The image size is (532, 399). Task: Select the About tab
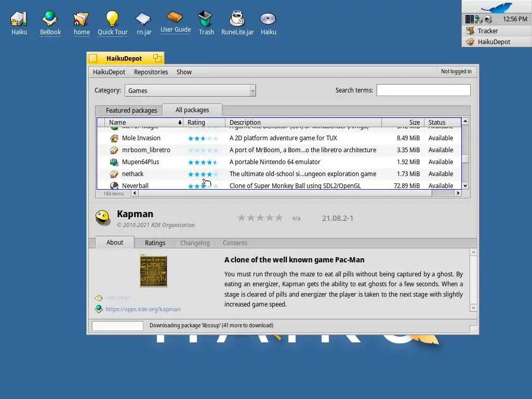click(115, 242)
